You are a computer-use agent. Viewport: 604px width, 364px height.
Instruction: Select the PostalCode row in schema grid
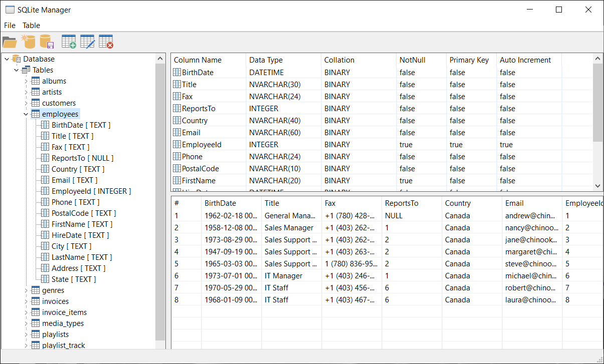click(382, 169)
